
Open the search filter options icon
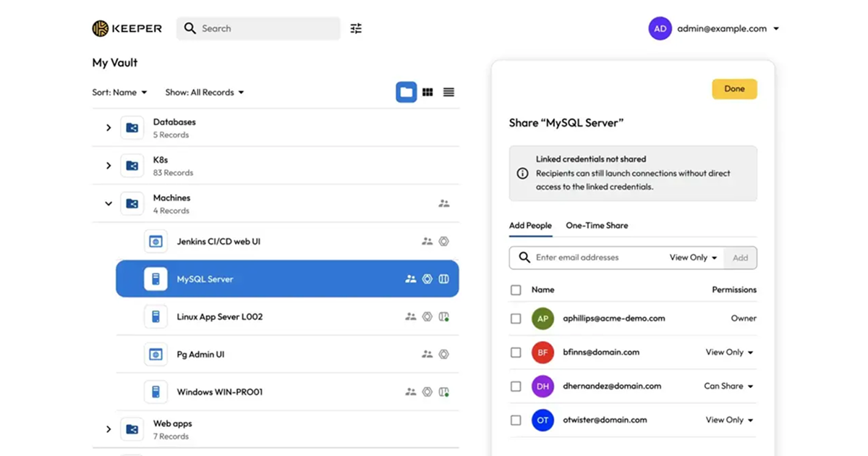(x=356, y=28)
